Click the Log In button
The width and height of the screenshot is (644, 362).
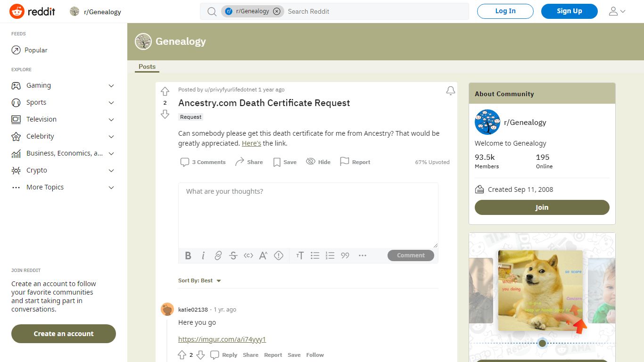pyautogui.click(x=505, y=11)
